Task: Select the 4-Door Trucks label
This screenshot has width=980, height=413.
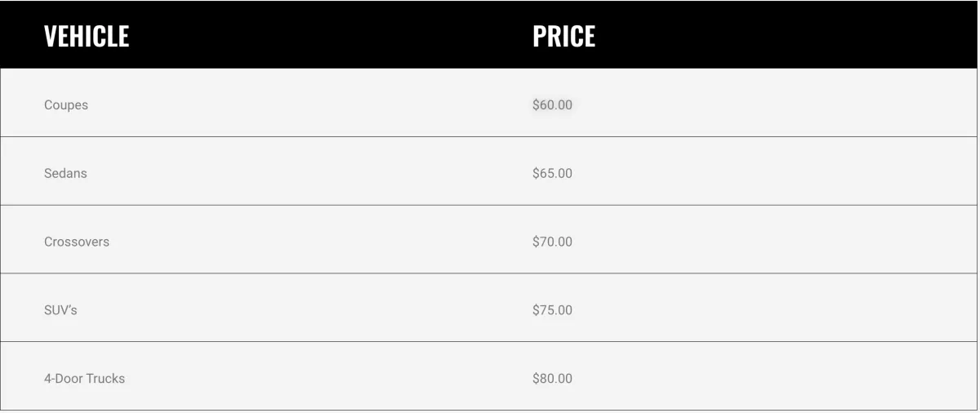Action: tap(84, 379)
